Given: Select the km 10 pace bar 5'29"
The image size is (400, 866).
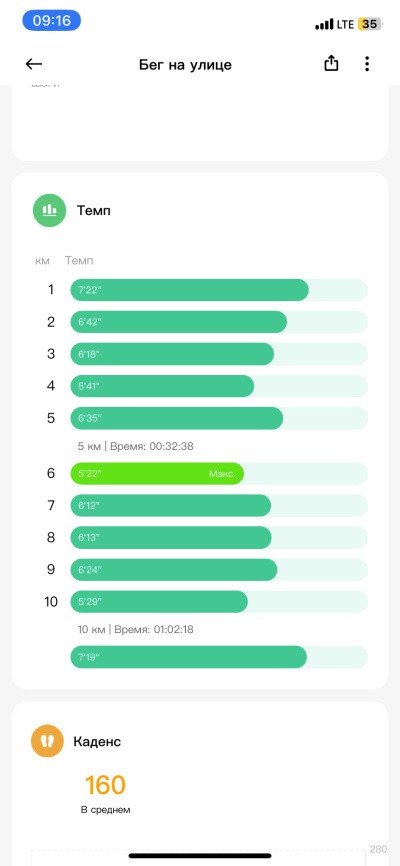Looking at the screenshot, I should (159, 601).
